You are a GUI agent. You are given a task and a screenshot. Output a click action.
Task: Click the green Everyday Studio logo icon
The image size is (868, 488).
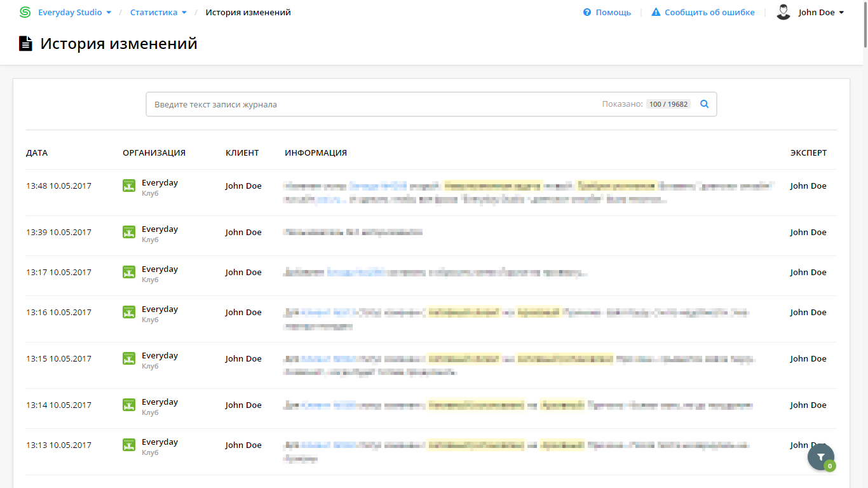(25, 12)
